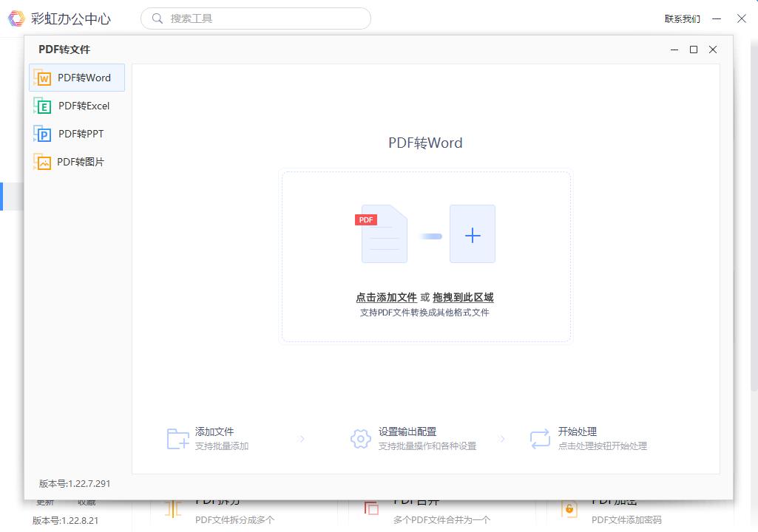
Task: Click the 添加文件 folder icon
Action: (x=177, y=438)
